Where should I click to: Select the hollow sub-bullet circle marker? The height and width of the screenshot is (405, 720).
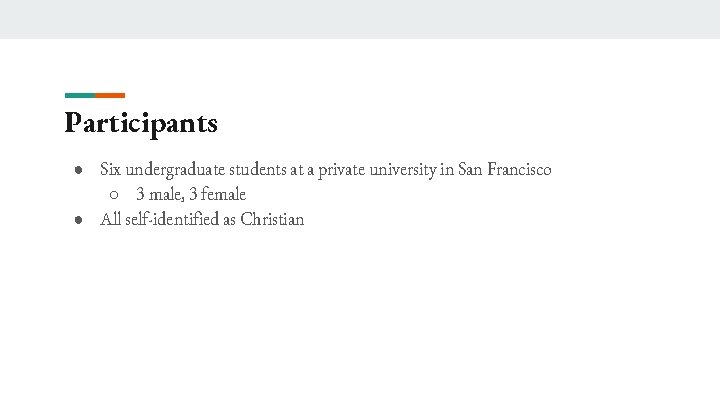coord(115,195)
